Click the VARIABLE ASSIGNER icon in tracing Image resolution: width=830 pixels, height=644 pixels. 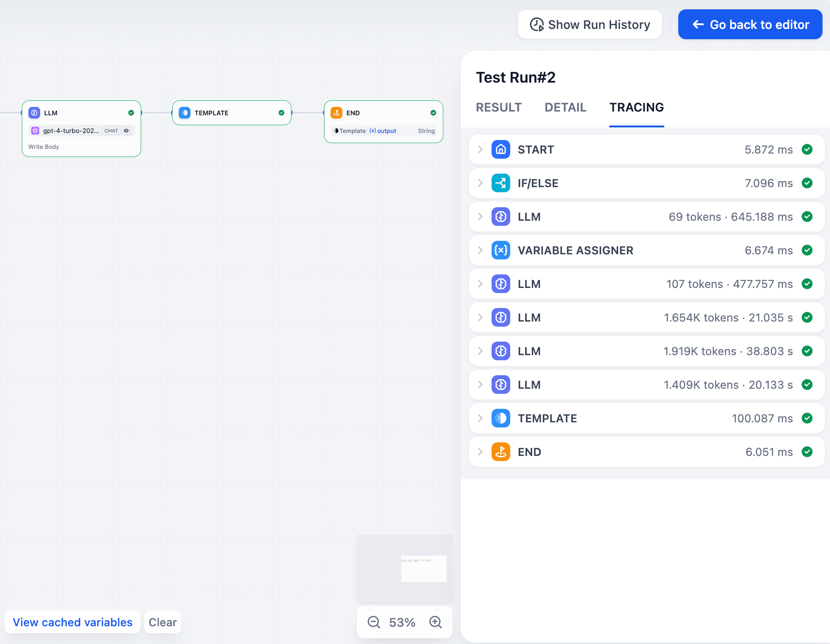(500, 250)
